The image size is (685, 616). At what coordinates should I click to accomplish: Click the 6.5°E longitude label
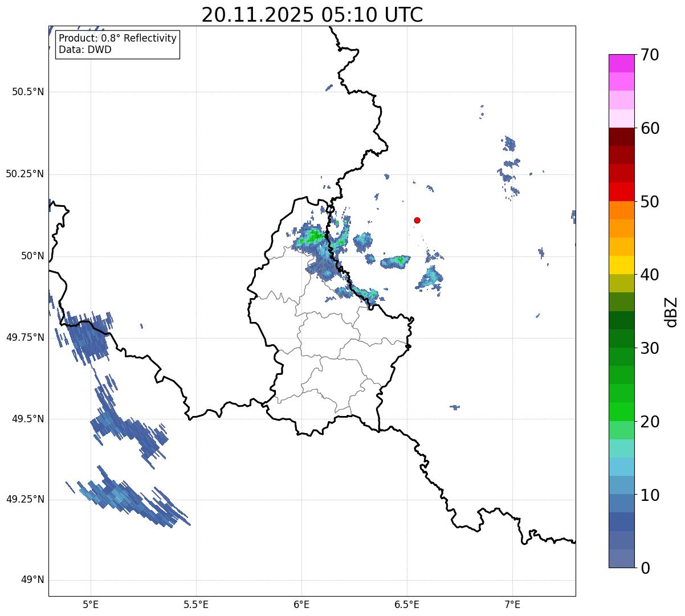407,604
